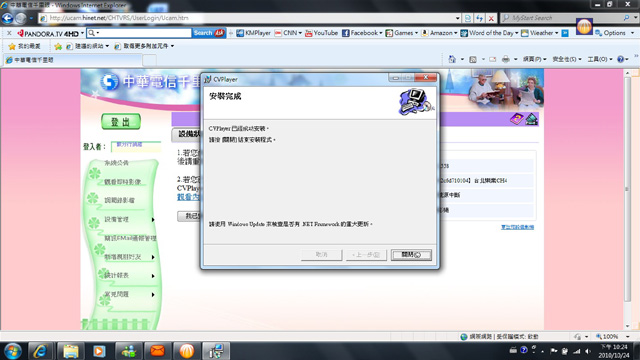Viewport: 640px width, 360px height.
Task: Click the page vertical scrollbar
Action: (x=628, y=190)
